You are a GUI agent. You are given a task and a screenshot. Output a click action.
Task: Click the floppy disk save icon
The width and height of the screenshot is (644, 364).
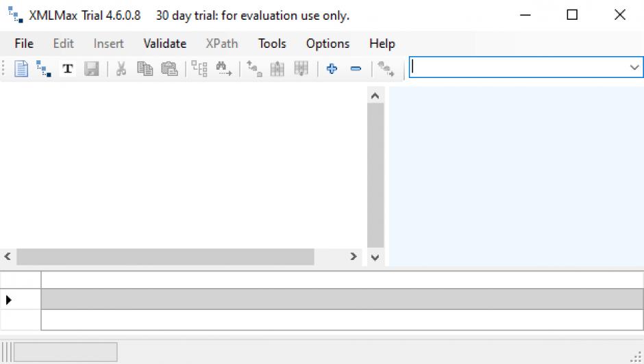(x=92, y=68)
